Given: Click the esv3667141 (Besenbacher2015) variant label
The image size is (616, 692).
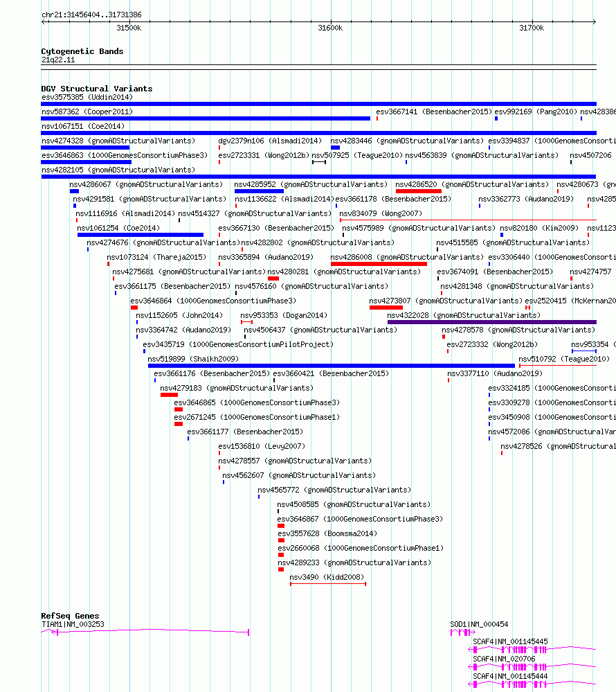Looking at the screenshot, I should click(x=434, y=112).
